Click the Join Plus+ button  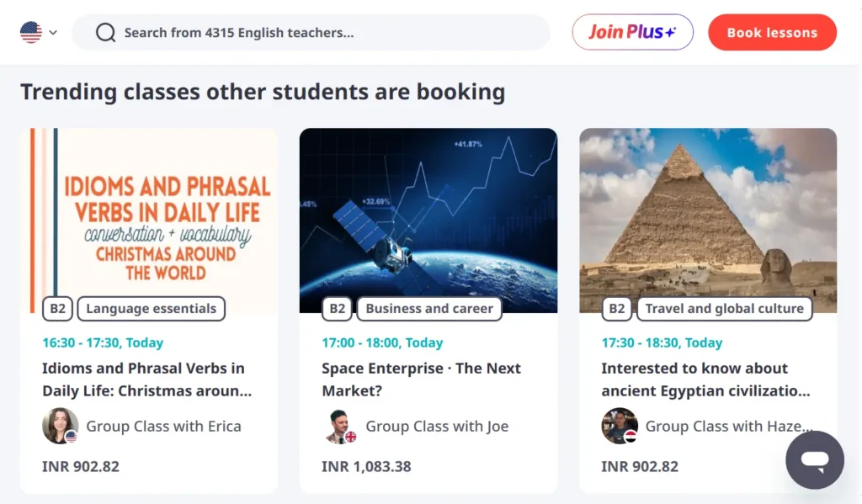click(632, 33)
